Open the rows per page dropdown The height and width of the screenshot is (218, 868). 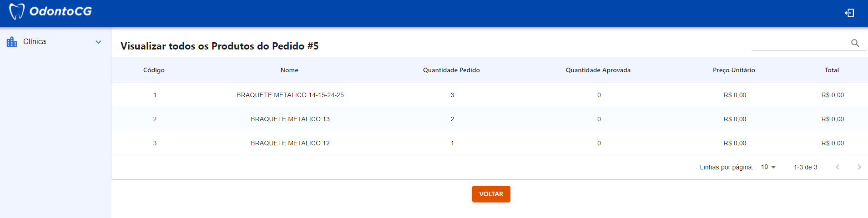(768, 167)
